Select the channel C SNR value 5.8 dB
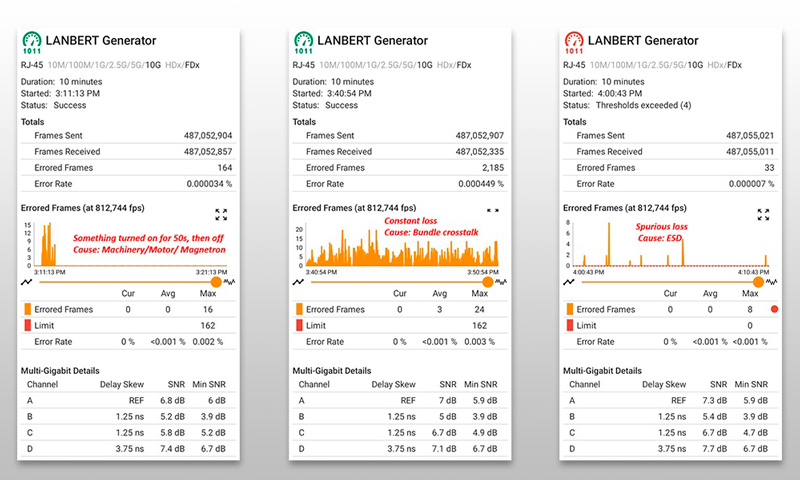800x480 pixels. [x=172, y=433]
